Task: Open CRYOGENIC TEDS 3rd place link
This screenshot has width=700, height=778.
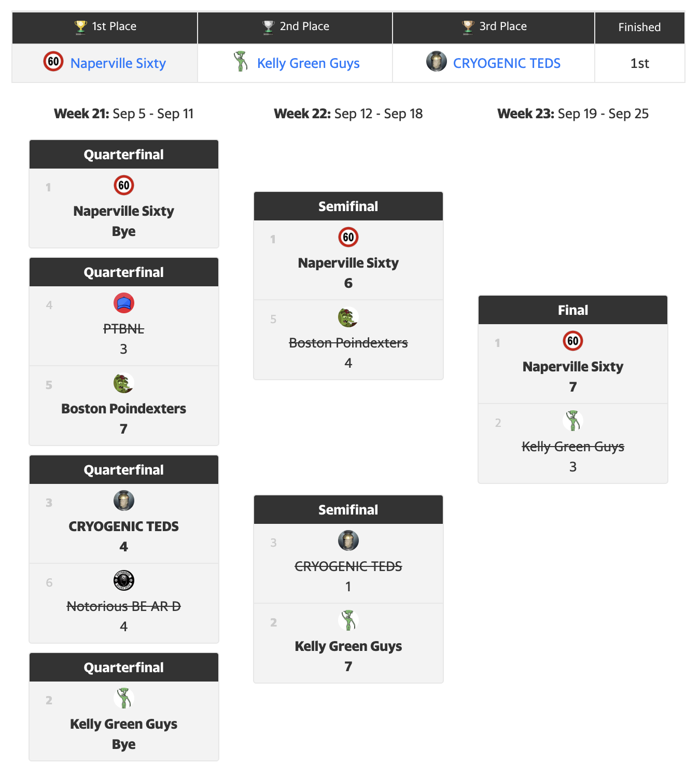Action: (x=507, y=63)
